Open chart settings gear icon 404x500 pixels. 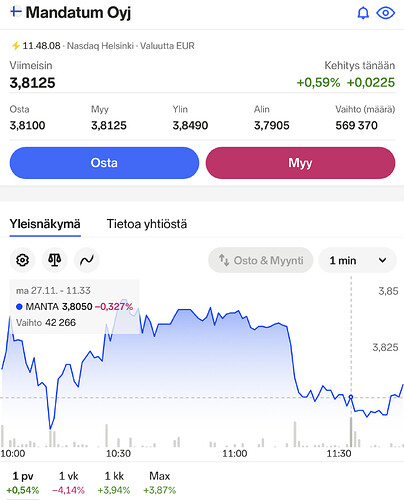22,260
